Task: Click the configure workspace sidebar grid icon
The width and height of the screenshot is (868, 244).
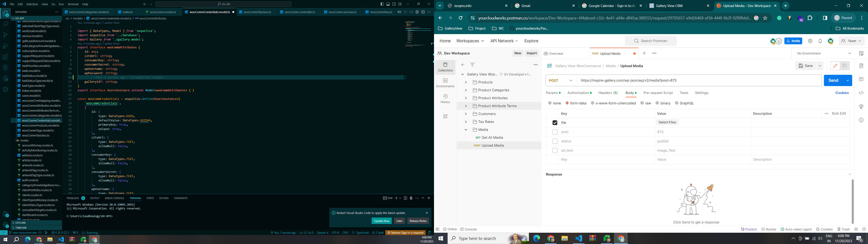Action: [445, 116]
